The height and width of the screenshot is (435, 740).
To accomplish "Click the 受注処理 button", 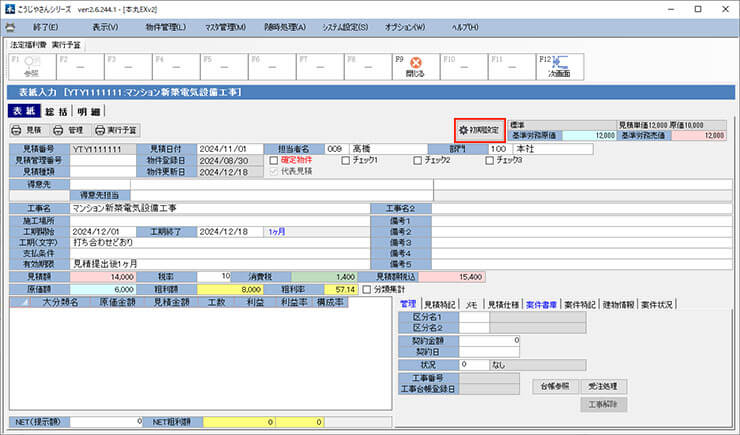I will 607,384.
